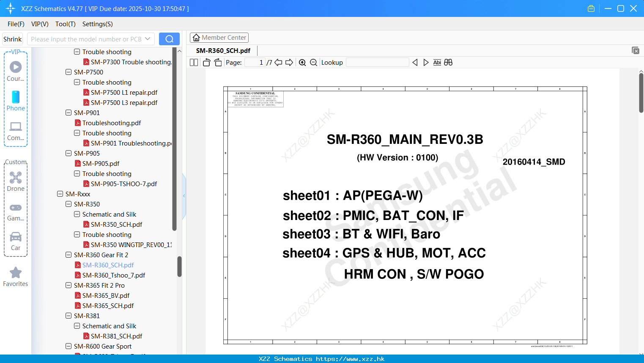Open the Settings(S) menu

click(x=98, y=24)
